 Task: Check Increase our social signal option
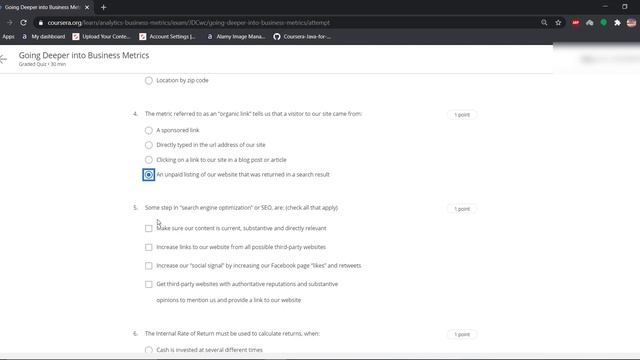149,266
